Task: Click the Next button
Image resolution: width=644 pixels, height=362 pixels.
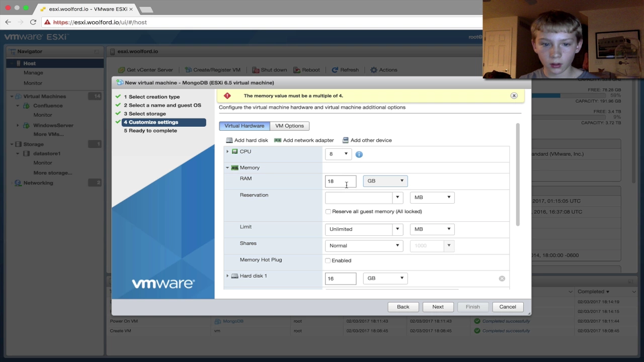Action: [x=438, y=307]
